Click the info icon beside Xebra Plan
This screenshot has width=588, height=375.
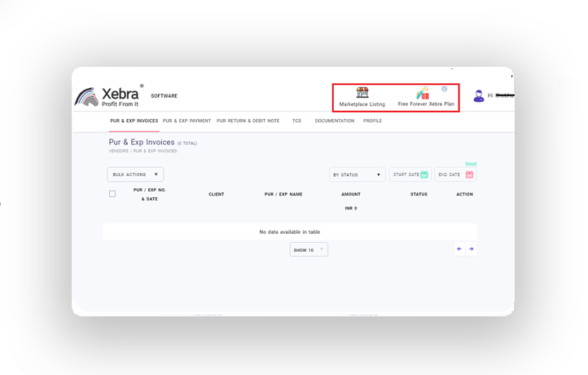coord(445,89)
